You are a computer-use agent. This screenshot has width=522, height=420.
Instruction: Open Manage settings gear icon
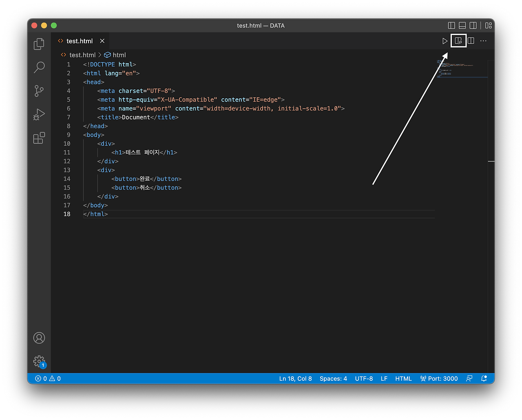click(39, 361)
